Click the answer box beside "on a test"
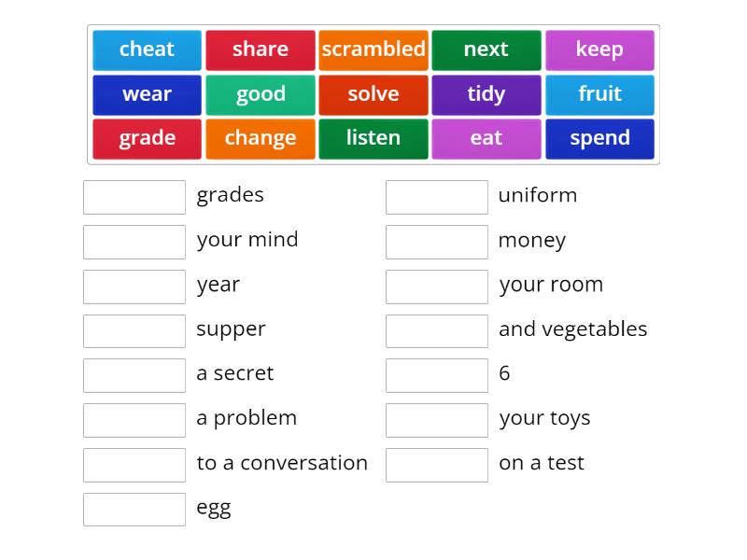The width and height of the screenshot is (747, 560). click(437, 464)
